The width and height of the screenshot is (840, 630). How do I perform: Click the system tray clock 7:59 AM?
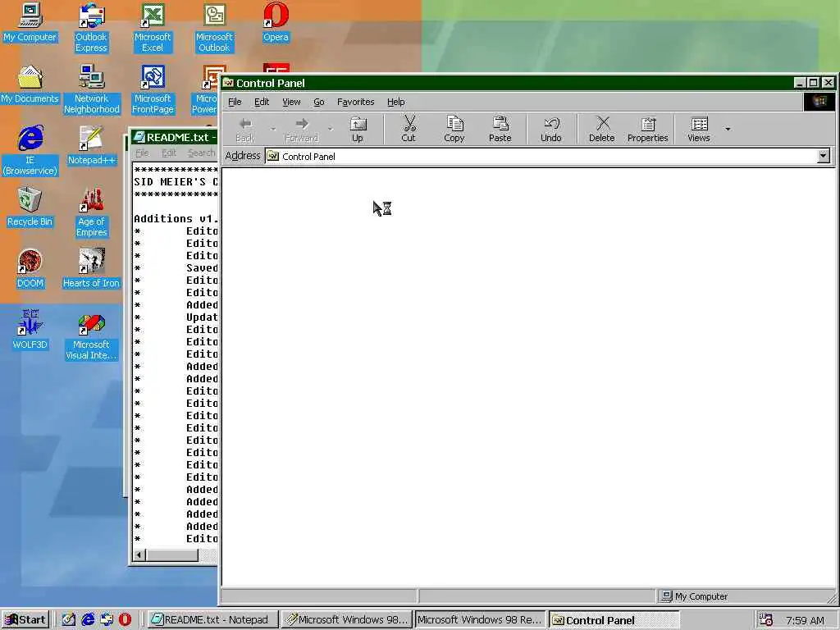click(805, 620)
